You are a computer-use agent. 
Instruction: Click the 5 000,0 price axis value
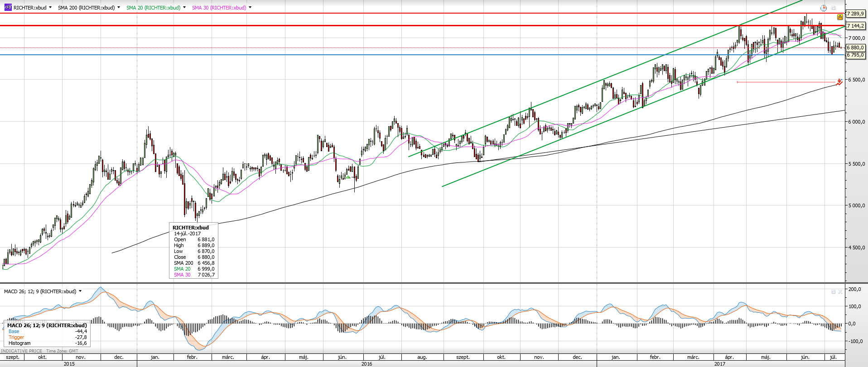(856, 205)
